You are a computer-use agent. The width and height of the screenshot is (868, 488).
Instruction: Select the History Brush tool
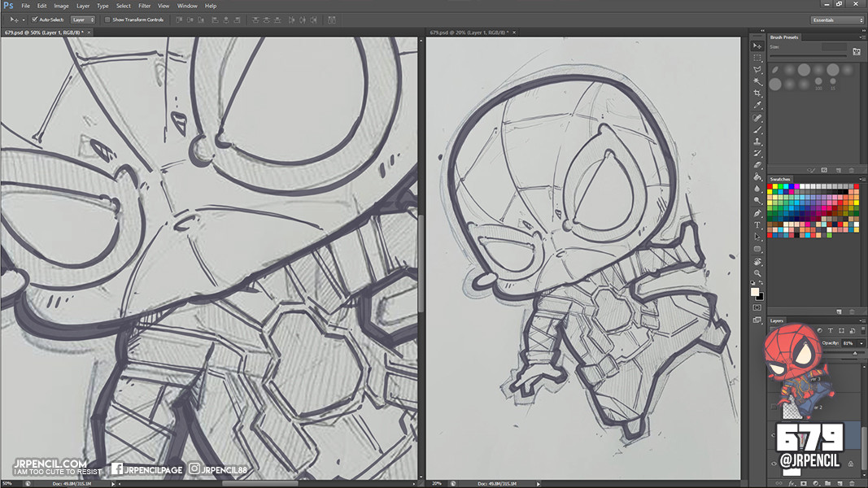(757, 153)
